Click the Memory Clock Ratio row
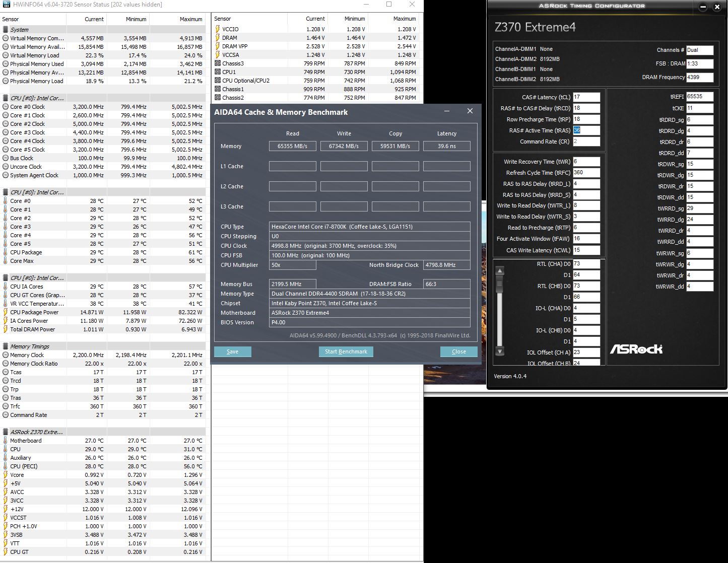Image resolution: width=728 pixels, height=563 pixels. click(x=103, y=364)
